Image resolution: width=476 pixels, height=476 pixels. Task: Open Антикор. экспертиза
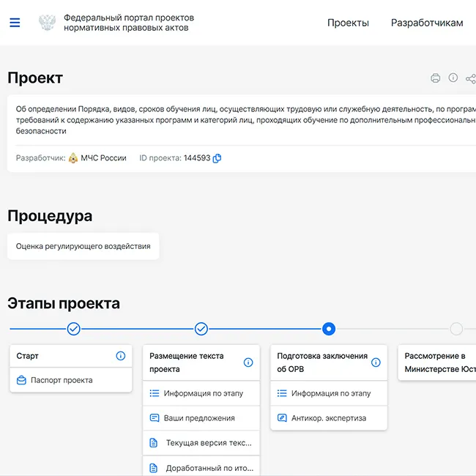pos(329,418)
